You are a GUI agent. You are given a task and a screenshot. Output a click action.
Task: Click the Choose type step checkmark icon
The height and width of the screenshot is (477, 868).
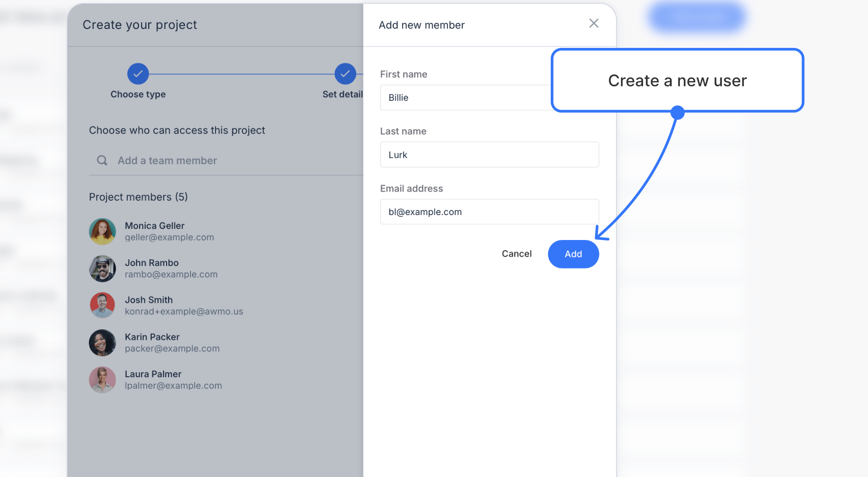pyautogui.click(x=138, y=73)
